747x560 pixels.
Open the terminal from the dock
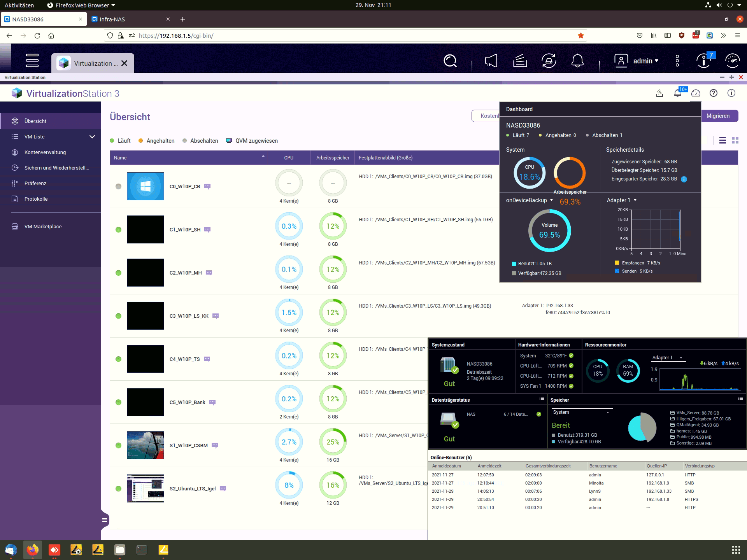pyautogui.click(x=142, y=550)
